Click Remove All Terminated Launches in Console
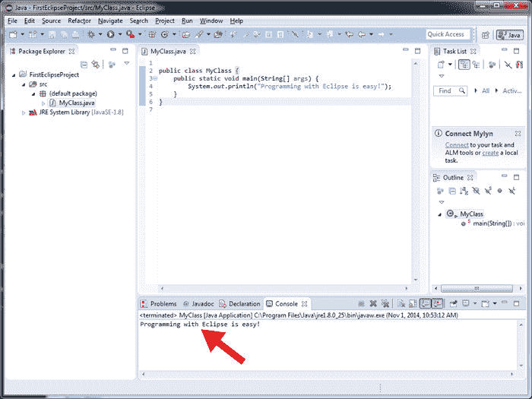This screenshot has height=399, width=532. [x=385, y=303]
